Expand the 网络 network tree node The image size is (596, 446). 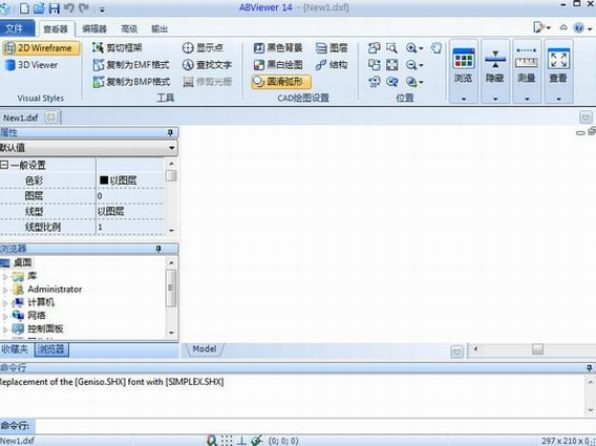pos(5,316)
